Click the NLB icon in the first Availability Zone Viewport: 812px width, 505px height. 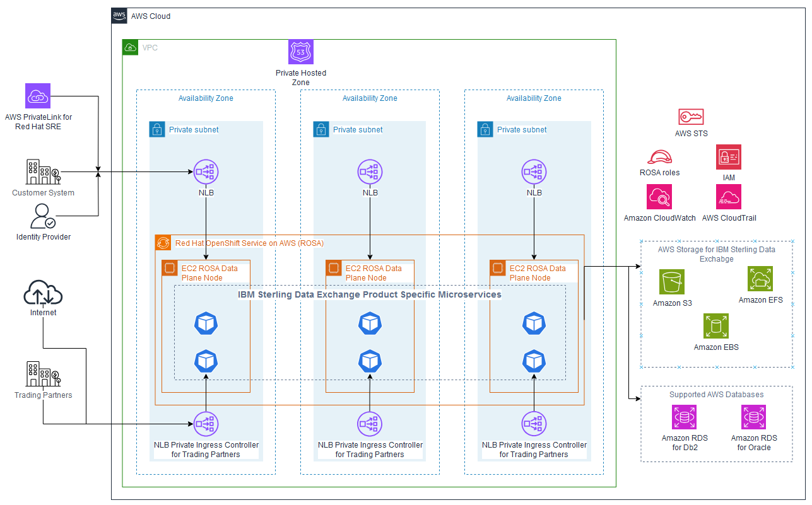206,171
